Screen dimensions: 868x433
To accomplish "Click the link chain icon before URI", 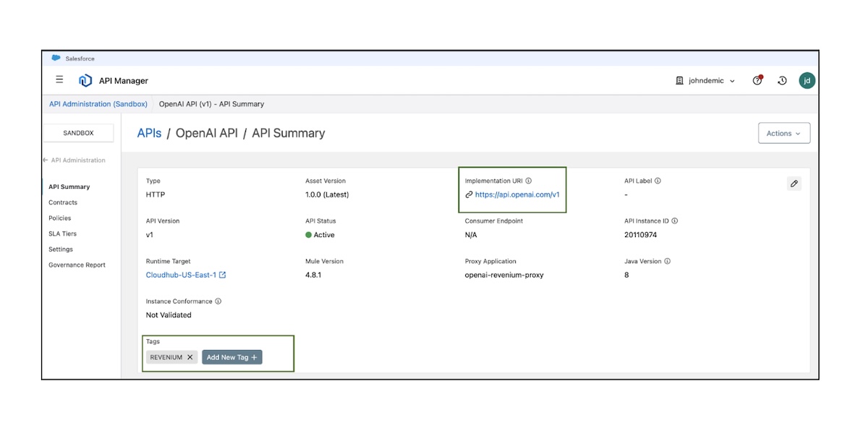I will pyautogui.click(x=469, y=194).
